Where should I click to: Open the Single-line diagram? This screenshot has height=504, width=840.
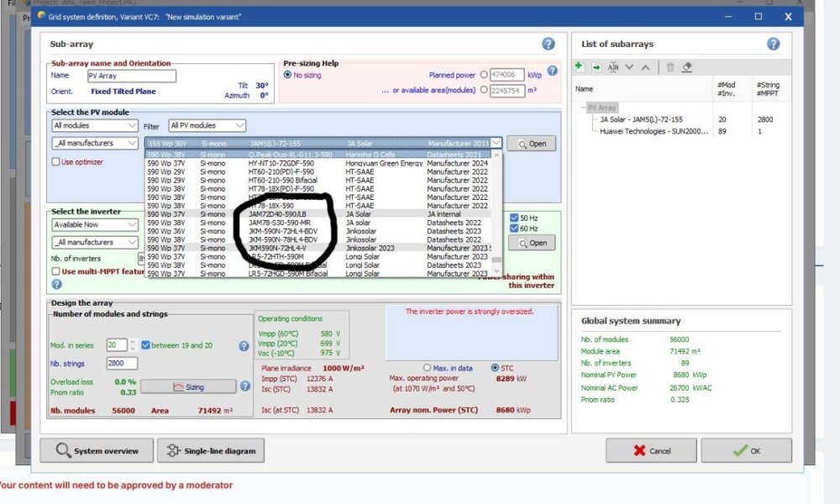[210, 451]
